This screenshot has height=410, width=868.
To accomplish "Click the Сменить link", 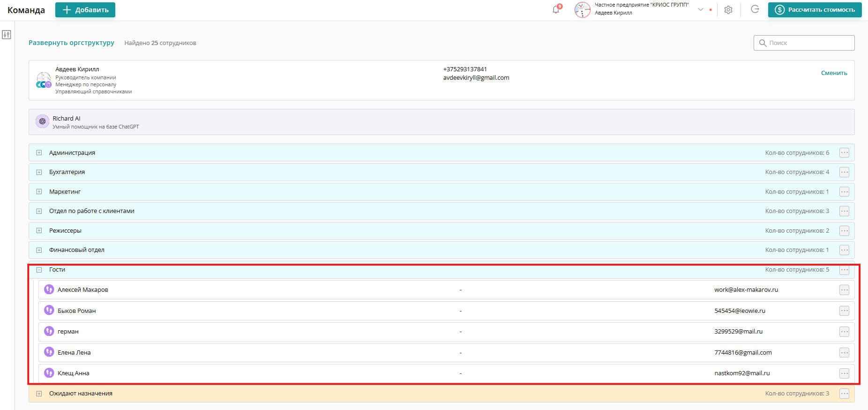I will tap(834, 73).
